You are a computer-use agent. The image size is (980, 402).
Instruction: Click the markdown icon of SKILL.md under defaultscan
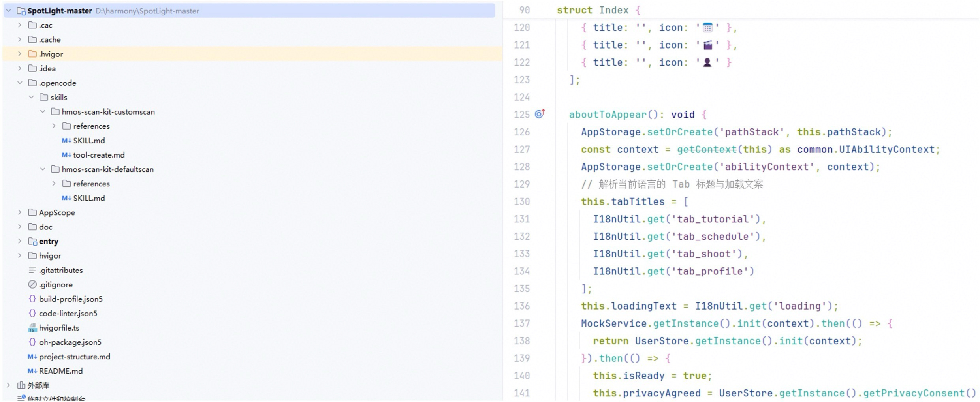tap(66, 198)
